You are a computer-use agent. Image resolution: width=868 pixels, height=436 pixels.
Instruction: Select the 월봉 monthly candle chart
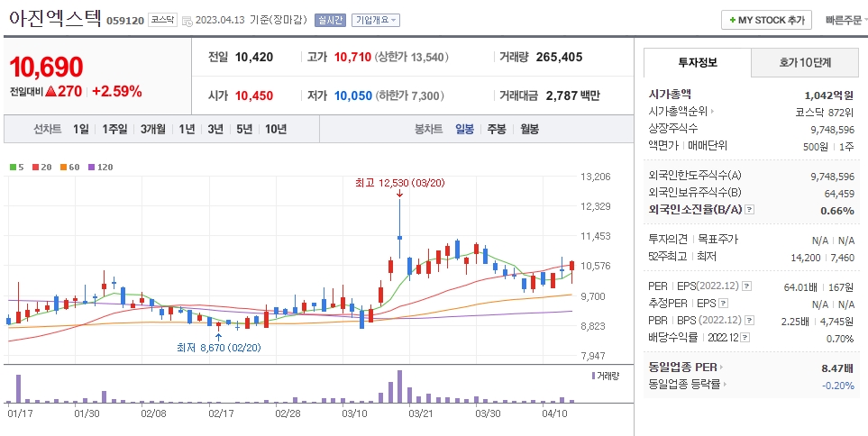pos(530,130)
